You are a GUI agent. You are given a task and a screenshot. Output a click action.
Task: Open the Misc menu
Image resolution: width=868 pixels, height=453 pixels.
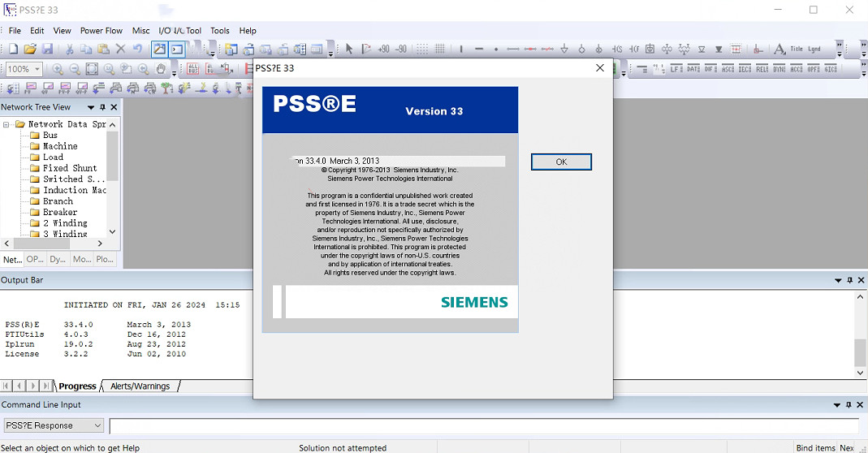140,31
